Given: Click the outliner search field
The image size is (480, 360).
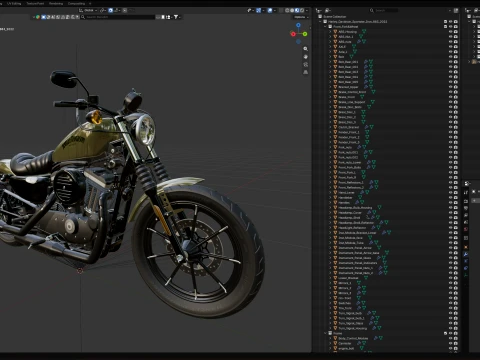Looking at the screenshot, I should (383, 10).
